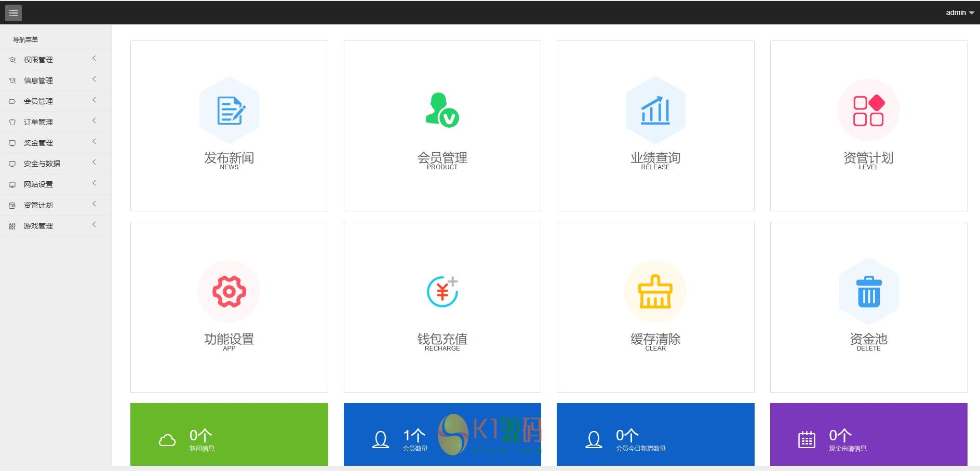Open the 资金池 DELETE card label
The height and width of the screenshot is (471, 980).
click(x=868, y=342)
